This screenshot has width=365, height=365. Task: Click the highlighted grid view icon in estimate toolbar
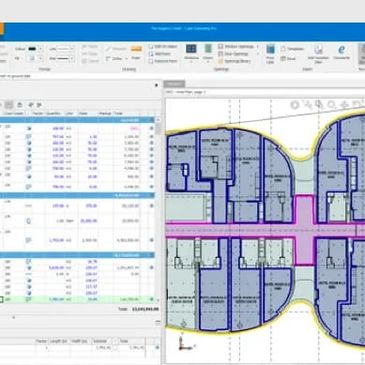pos(9,105)
